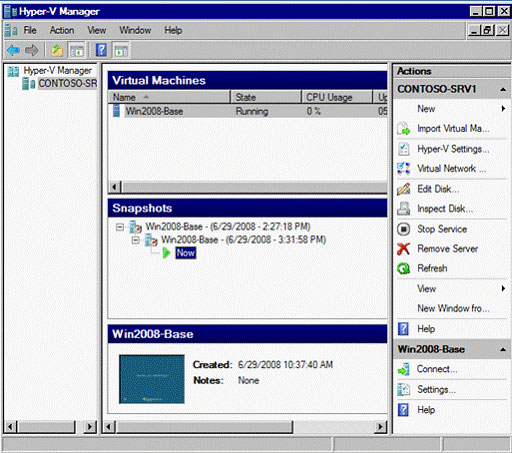
Task: Open the Hyper-V Manager title bar system menu
Action: (9, 12)
